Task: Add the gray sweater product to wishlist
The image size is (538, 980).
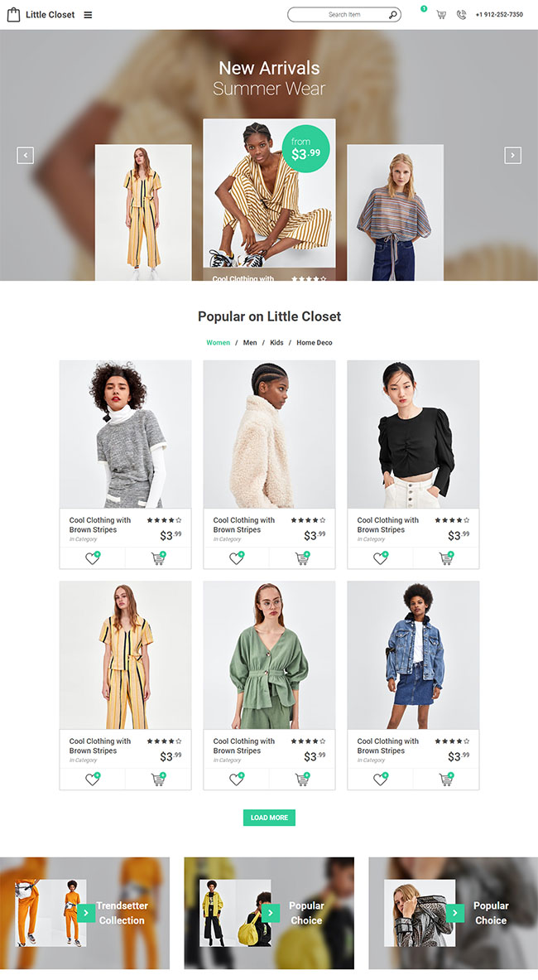Action: (x=92, y=559)
